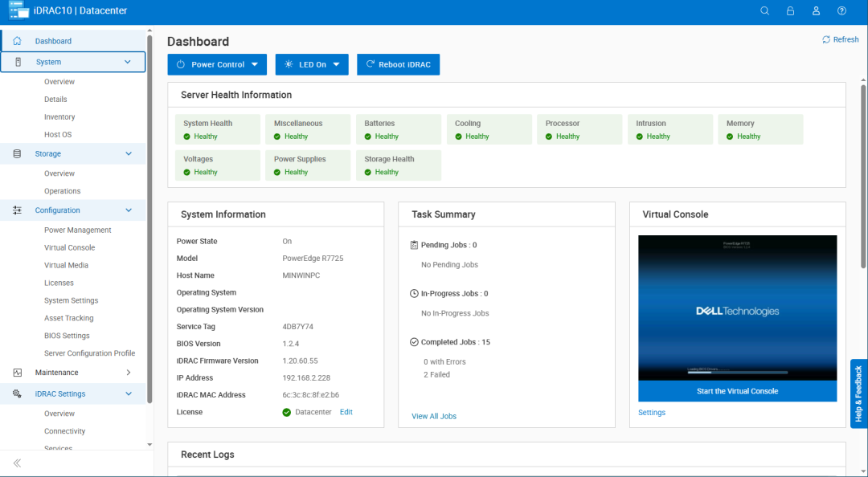Click the search icon in header
868x477 pixels.
[x=764, y=11]
